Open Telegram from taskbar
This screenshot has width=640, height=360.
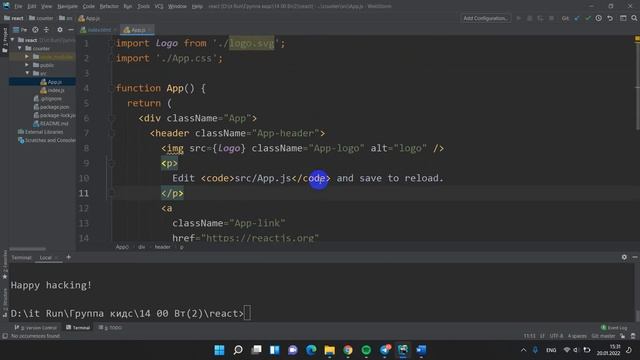click(x=385, y=350)
